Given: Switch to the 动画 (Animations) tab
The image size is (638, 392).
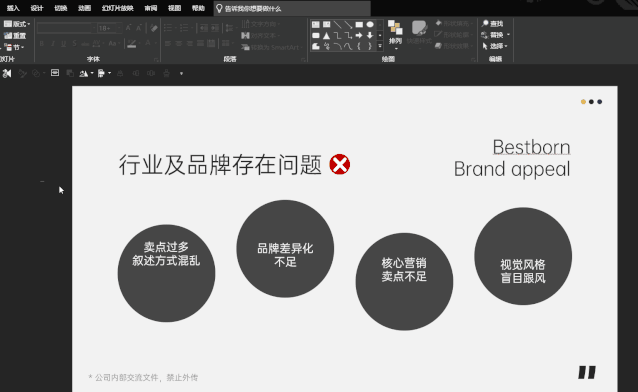Looking at the screenshot, I should [85, 8].
